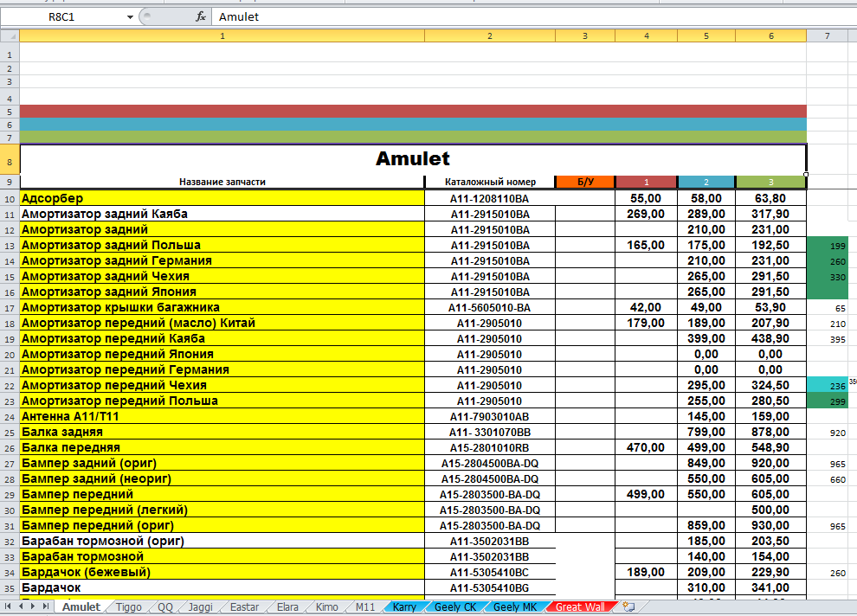Select column header 2
The width and height of the screenshot is (857, 616).
[x=490, y=35]
